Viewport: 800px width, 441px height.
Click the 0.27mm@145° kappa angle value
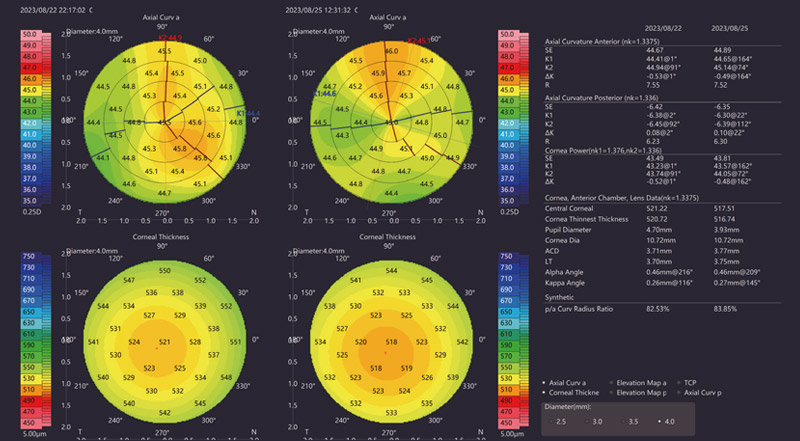[736, 283]
